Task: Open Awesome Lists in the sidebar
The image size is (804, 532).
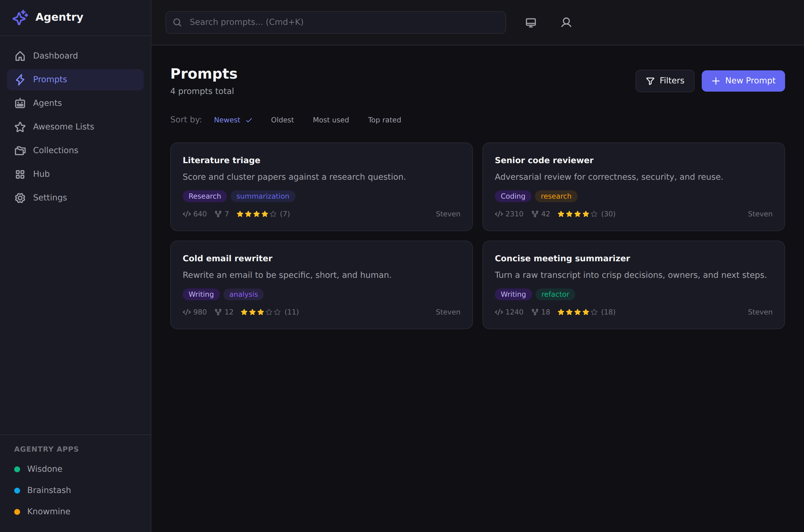Action: click(75, 127)
